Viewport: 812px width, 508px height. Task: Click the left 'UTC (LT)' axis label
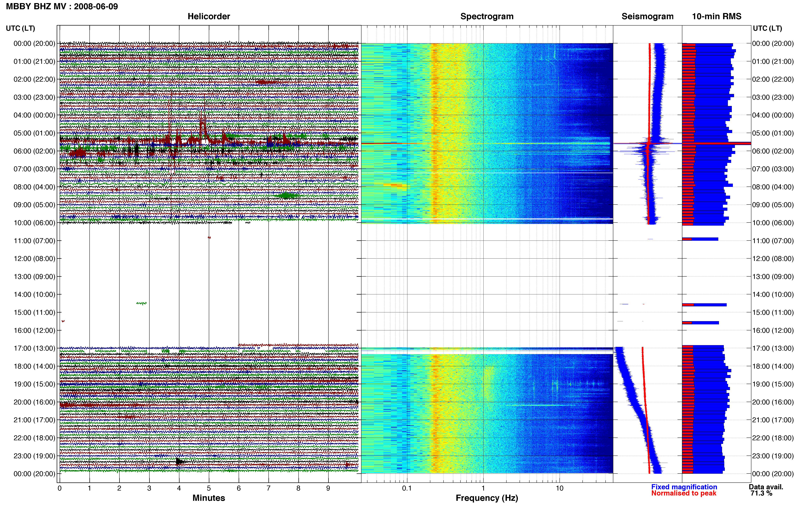click(21, 28)
